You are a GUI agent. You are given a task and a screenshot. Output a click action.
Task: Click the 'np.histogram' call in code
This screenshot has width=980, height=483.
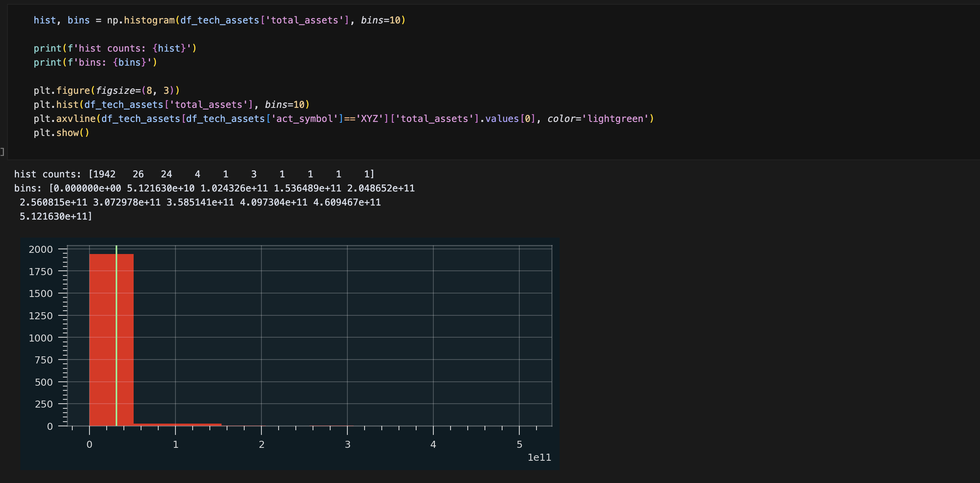[x=141, y=20]
